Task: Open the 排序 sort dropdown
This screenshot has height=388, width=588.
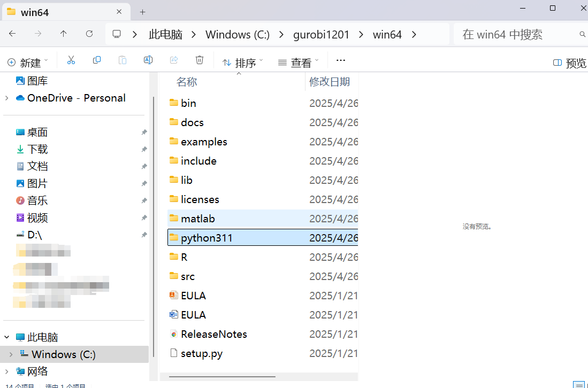Action: (x=242, y=63)
